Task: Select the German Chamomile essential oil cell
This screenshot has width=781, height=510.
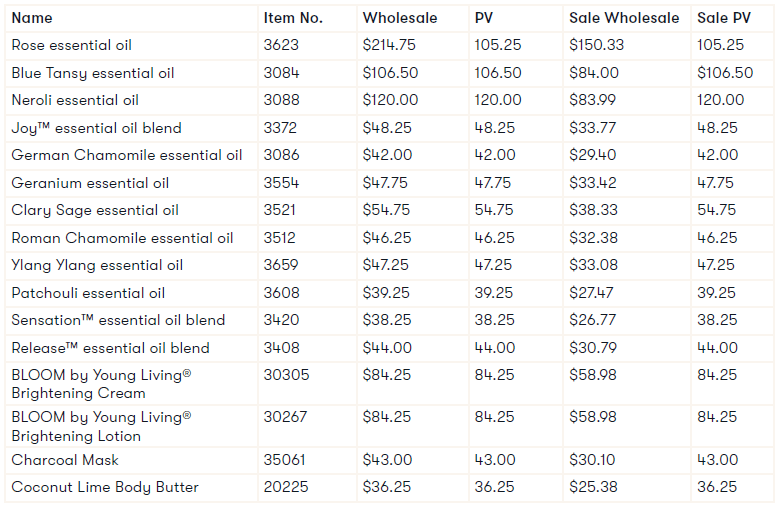Action: pyautogui.click(x=127, y=155)
